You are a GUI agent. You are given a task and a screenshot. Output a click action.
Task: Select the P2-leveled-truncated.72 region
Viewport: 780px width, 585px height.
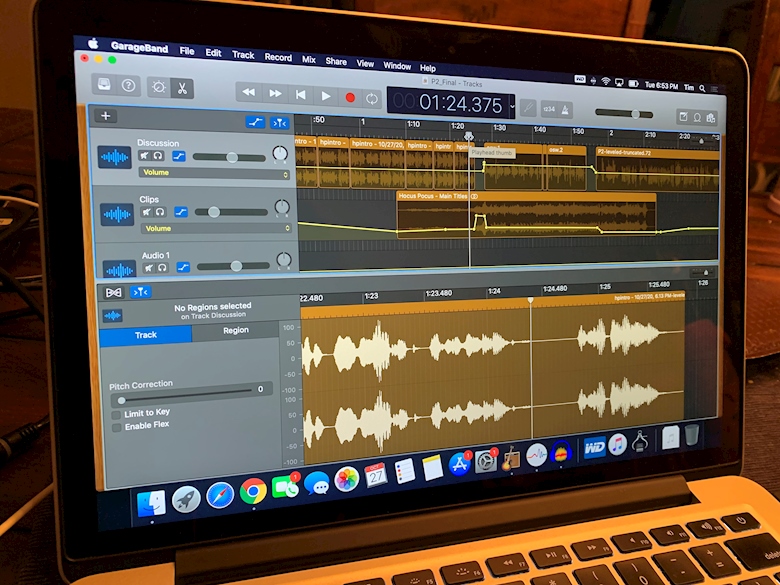[x=657, y=169]
